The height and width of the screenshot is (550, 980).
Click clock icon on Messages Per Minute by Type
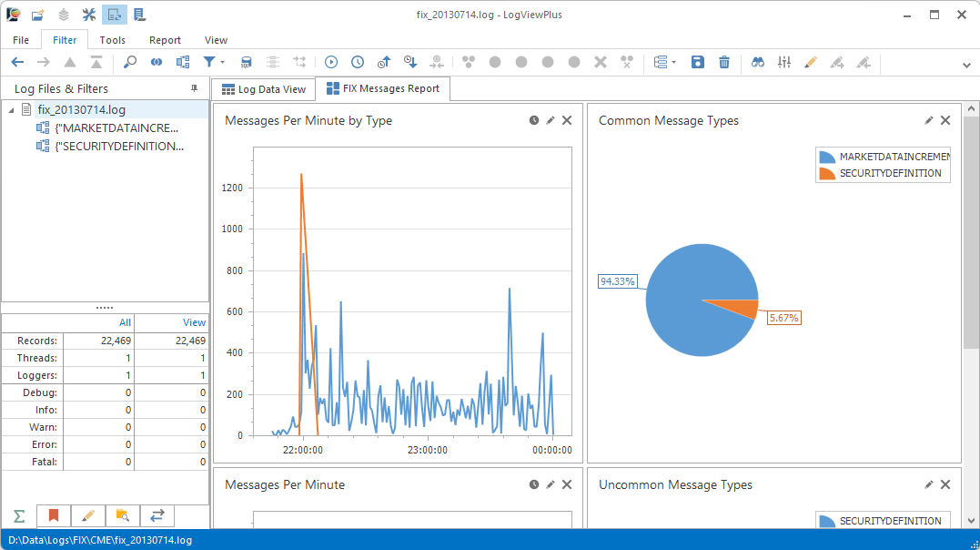coord(534,120)
